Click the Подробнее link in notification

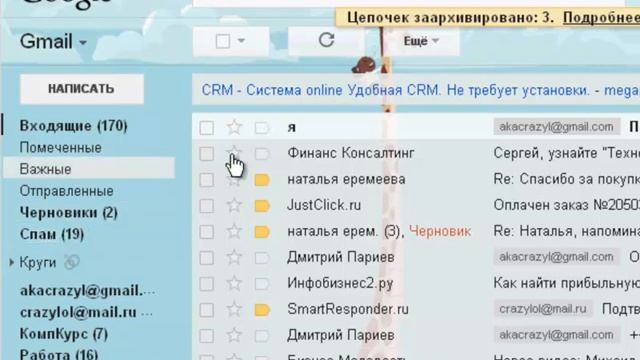[x=601, y=18]
